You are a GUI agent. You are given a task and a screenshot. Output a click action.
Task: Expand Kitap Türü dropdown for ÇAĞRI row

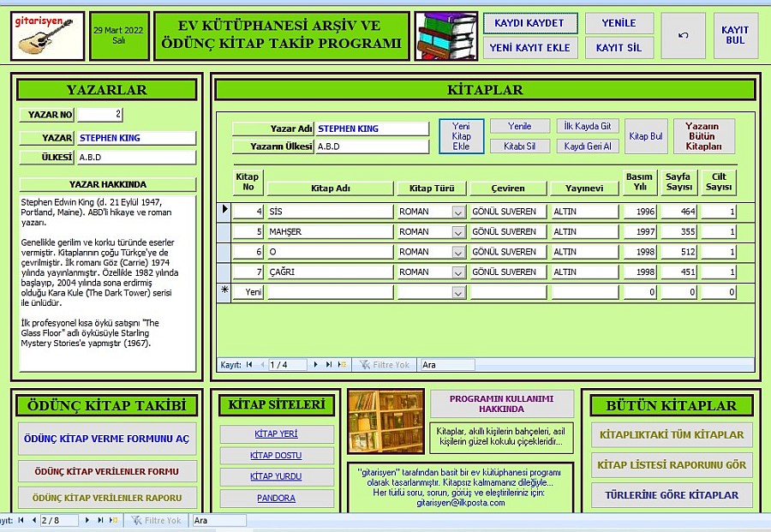[x=457, y=272]
